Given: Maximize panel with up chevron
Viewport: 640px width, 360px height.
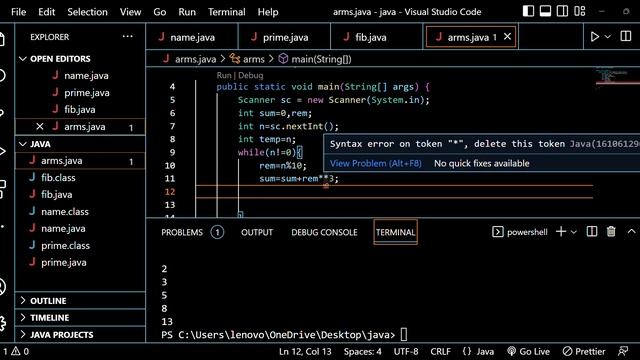Looking at the screenshot, I should 631,232.
